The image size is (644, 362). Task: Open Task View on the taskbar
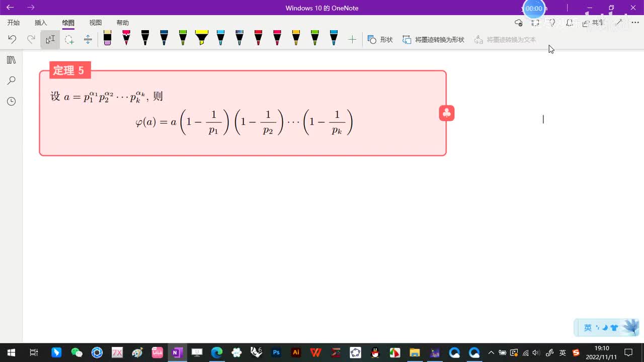(34, 352)
